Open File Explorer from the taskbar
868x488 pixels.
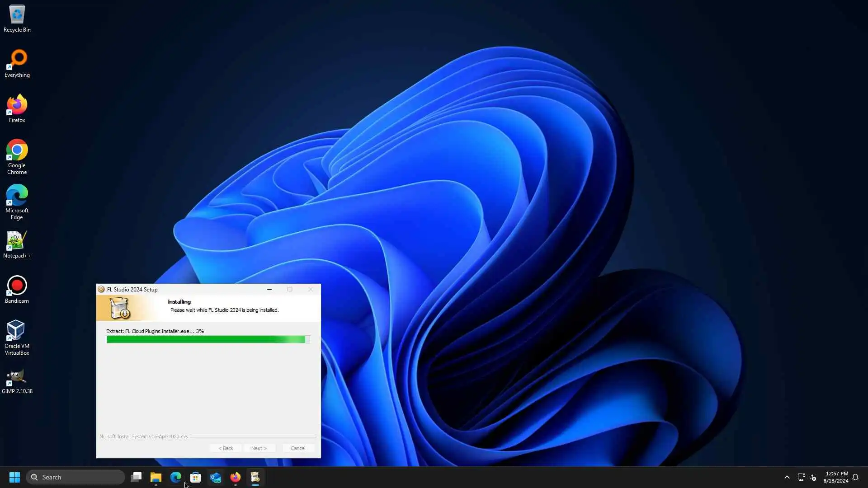coord(156,477)
